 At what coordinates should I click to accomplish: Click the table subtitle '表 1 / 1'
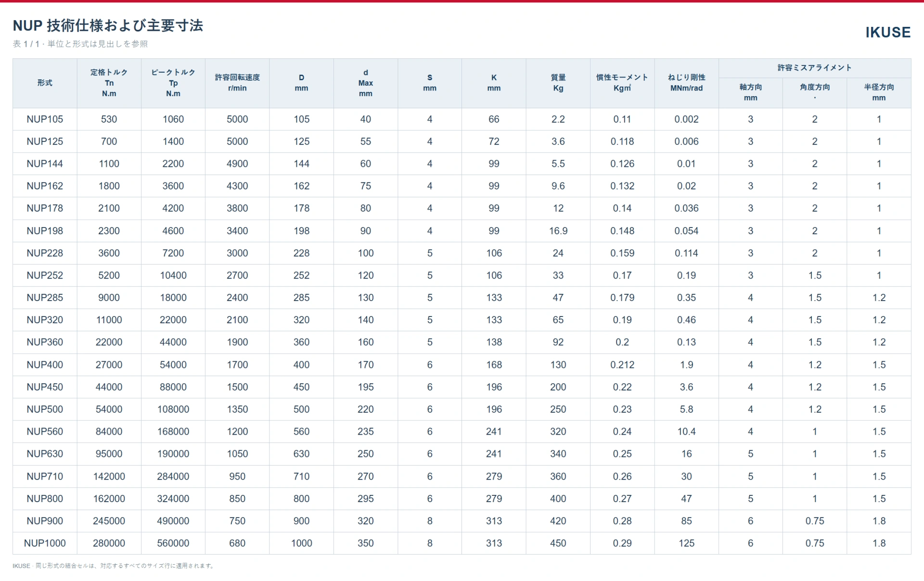(x=26, y=44)
